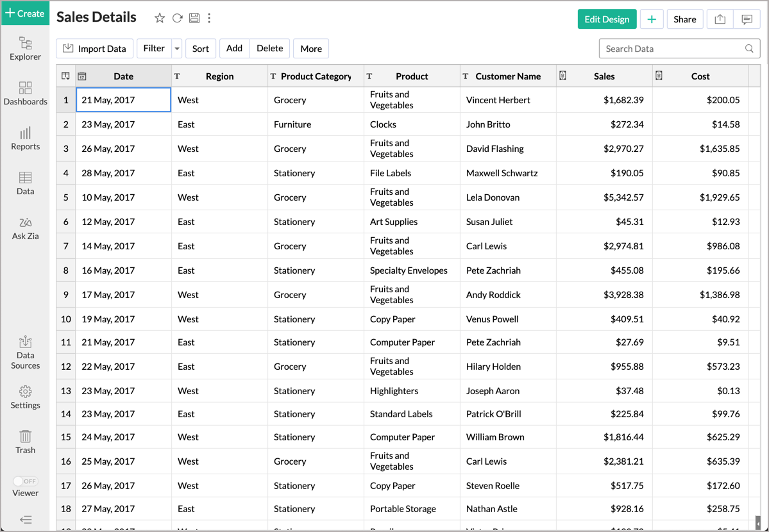
Task: Open Ask Zia in sidebar
Action: tap(26, 228)
